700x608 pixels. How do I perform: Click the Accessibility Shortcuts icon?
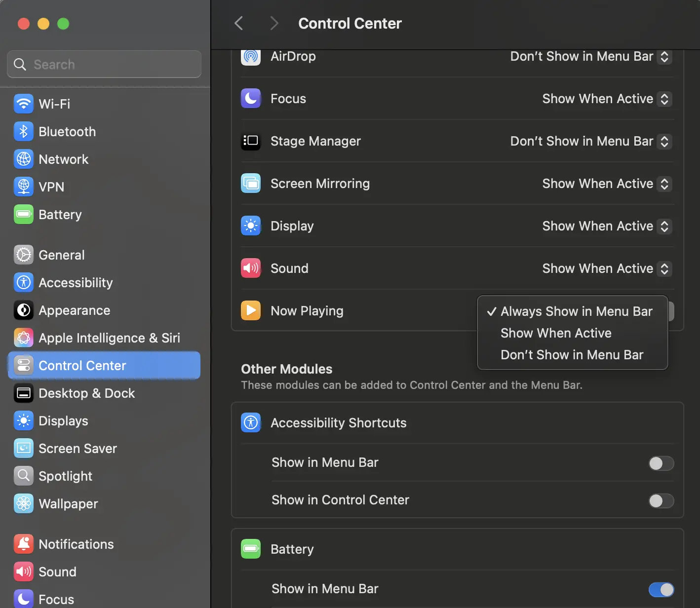pos(251,422)
